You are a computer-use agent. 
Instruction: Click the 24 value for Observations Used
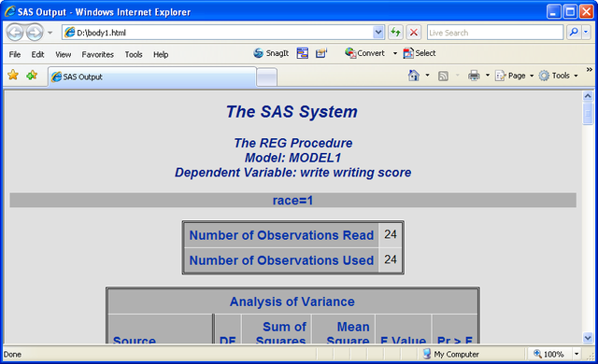pos(391,259)
